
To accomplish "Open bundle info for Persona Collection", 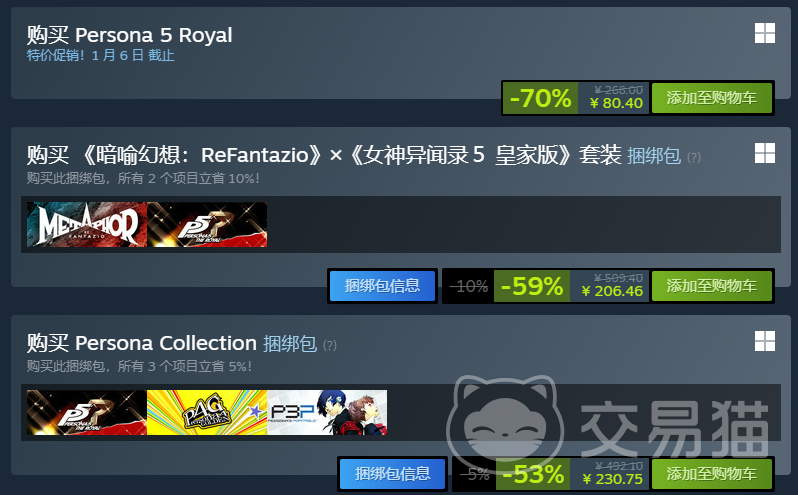I will pyautogui.click(x=392, y=474).
